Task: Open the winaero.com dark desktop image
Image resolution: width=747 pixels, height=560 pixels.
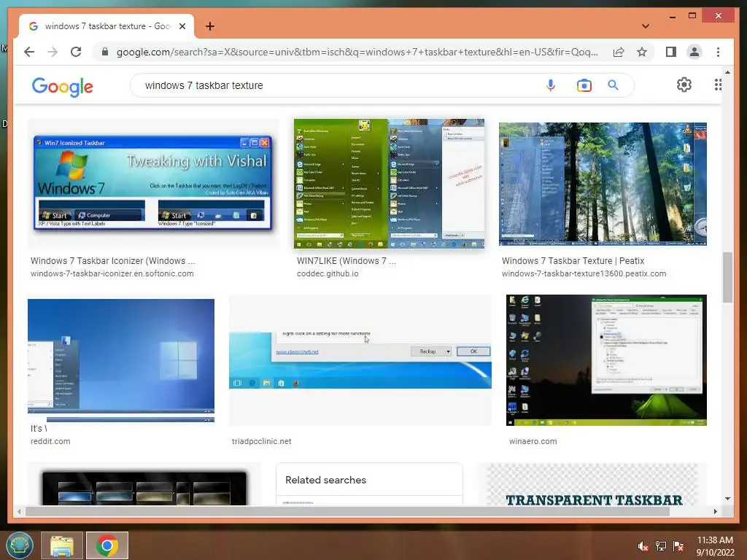Action: point(606,360)
